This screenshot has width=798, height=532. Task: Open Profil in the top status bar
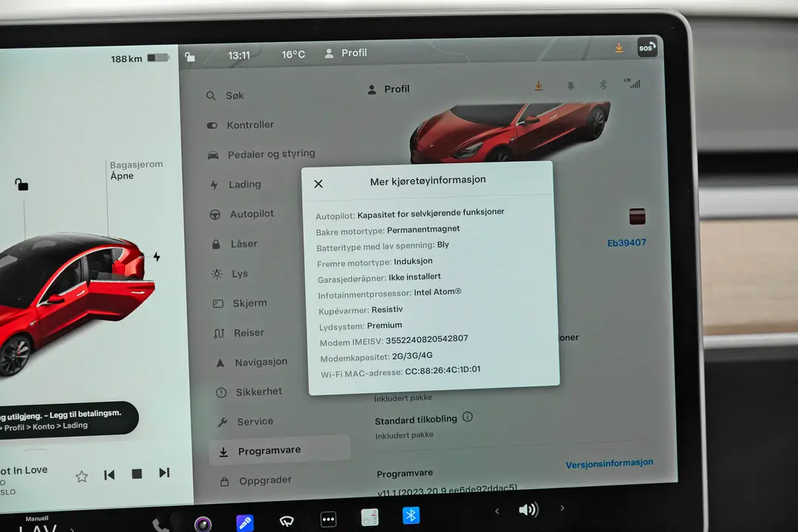346,53
